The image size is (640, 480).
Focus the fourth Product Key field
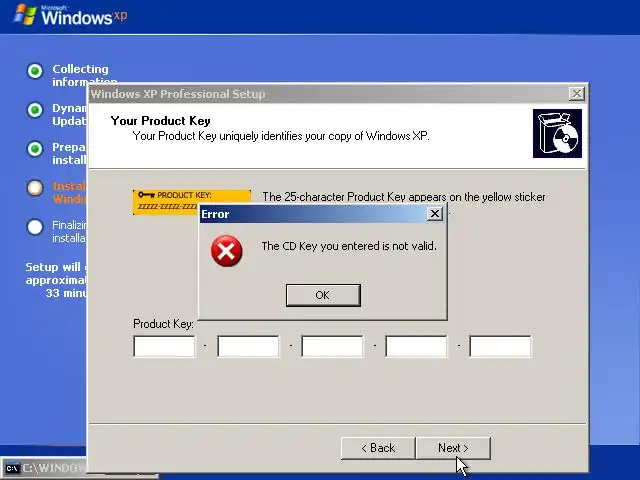pyautogui.click(x=416, y=346)
